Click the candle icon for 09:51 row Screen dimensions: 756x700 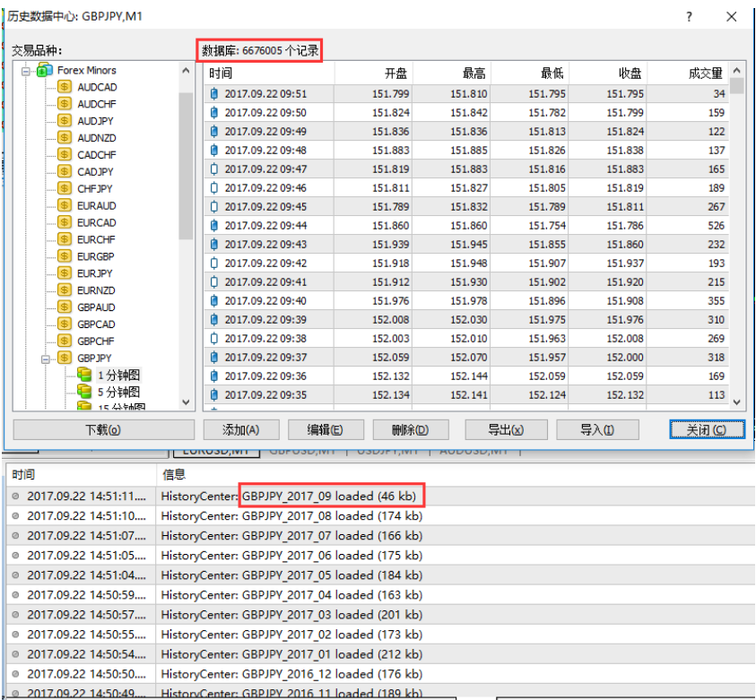tap(214, 93)
